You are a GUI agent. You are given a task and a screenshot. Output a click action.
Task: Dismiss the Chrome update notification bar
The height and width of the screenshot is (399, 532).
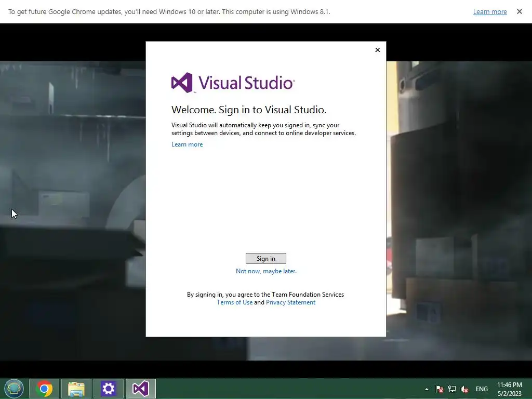coord(520,11)
